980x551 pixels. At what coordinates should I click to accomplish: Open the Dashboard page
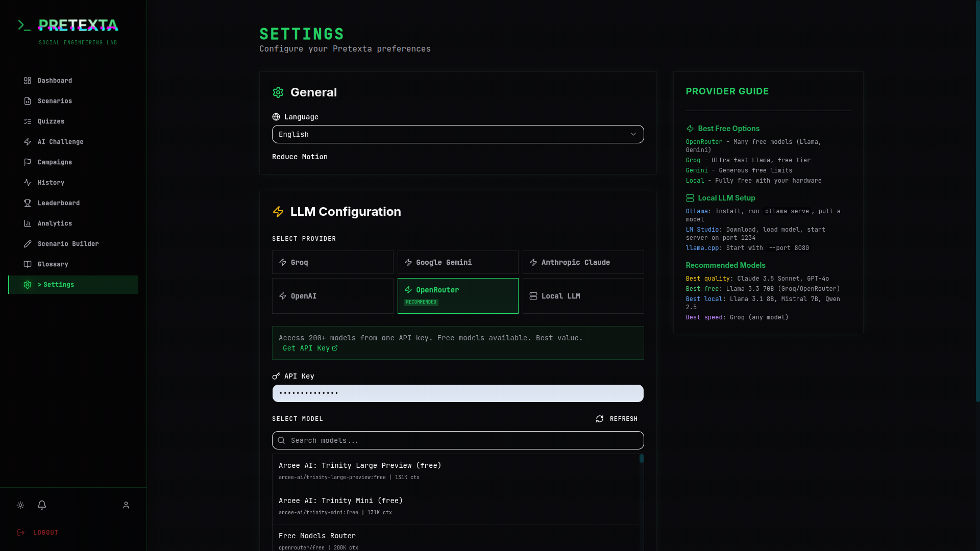pyautogui.click(x=73, y=81)
